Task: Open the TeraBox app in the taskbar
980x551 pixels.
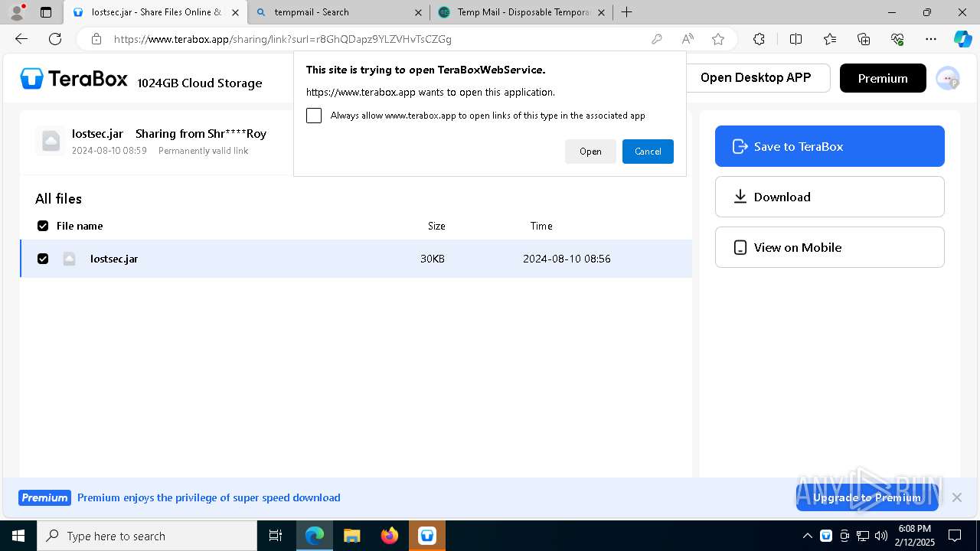Action: click(x=427, y=536)
